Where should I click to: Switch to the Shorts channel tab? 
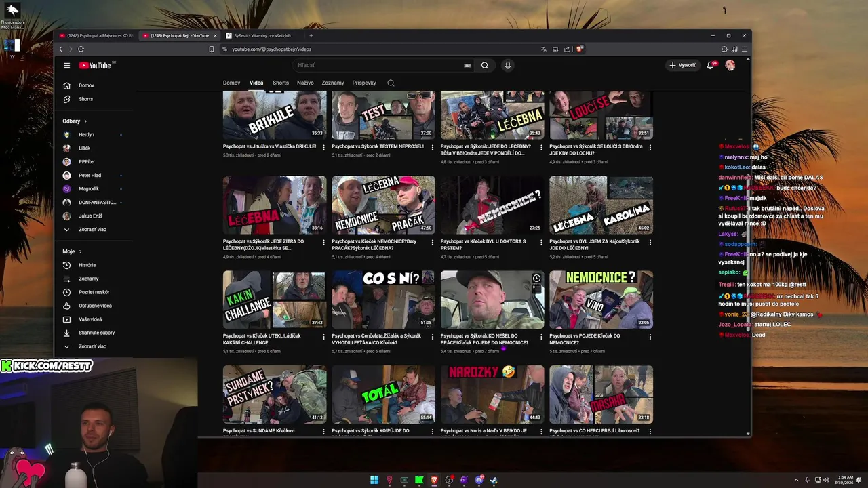pyautogui.click(x=281, y=83)
